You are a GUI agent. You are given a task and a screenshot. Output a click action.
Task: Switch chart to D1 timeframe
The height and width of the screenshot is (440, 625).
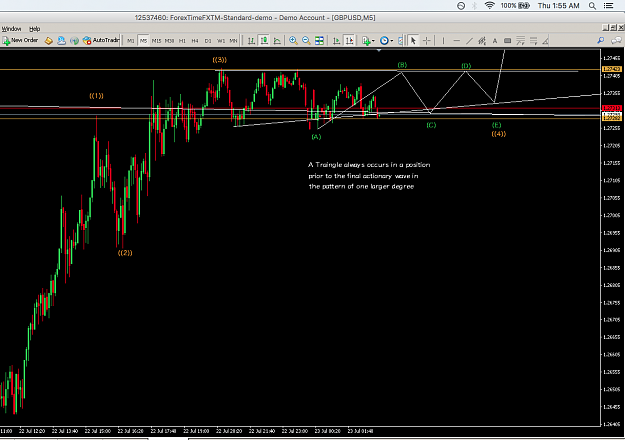208,41
